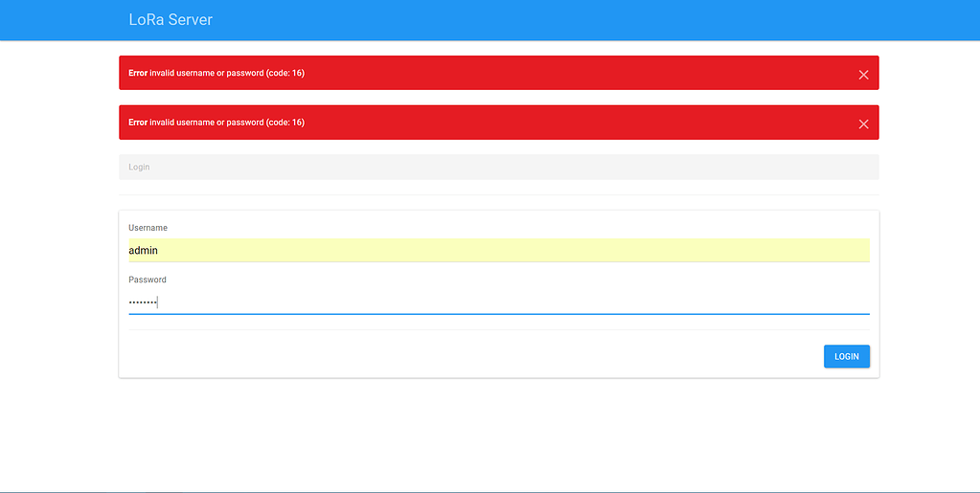Focus the Password input field
Image resolution: width=980 pixels, height=493 pixels.
(499, 303)
